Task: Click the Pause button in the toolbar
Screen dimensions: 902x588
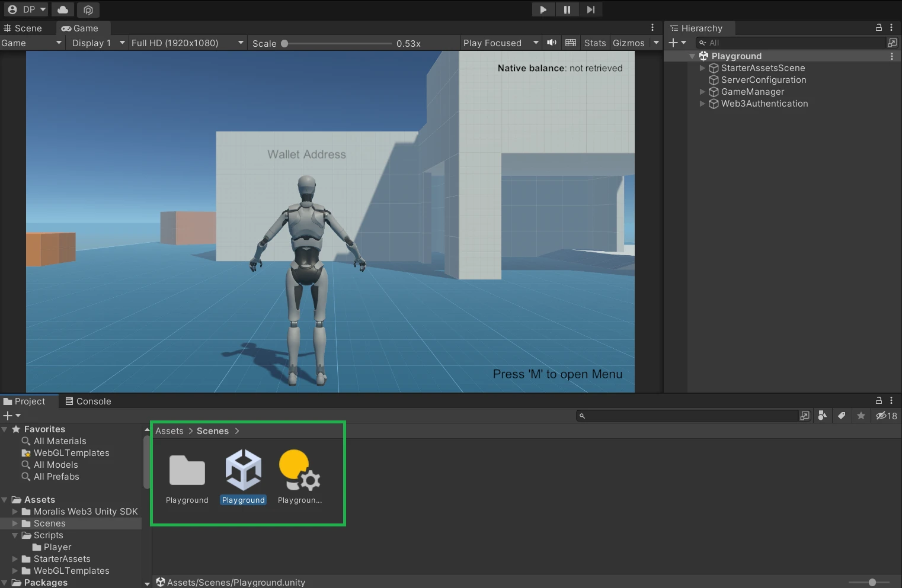Action: [x=567, y=9]
